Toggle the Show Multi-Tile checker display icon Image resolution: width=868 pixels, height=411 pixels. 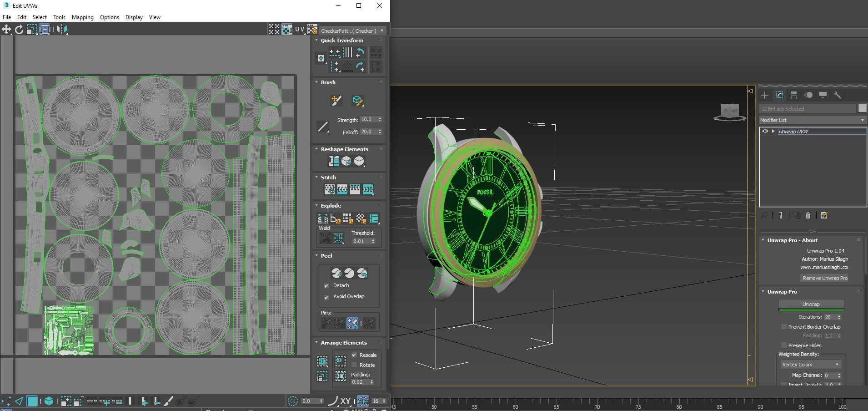pos(274,30)
